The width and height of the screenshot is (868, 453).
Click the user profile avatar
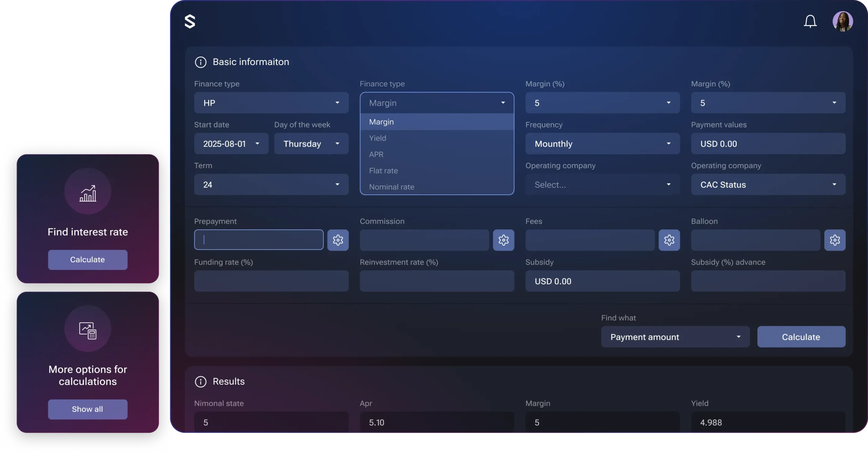(843, 21)
